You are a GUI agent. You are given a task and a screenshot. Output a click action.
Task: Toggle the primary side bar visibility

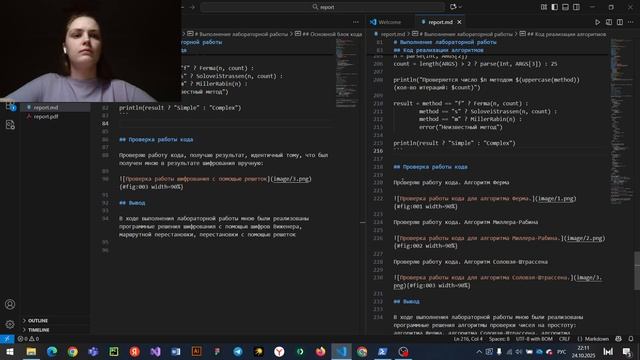[555, 7]
